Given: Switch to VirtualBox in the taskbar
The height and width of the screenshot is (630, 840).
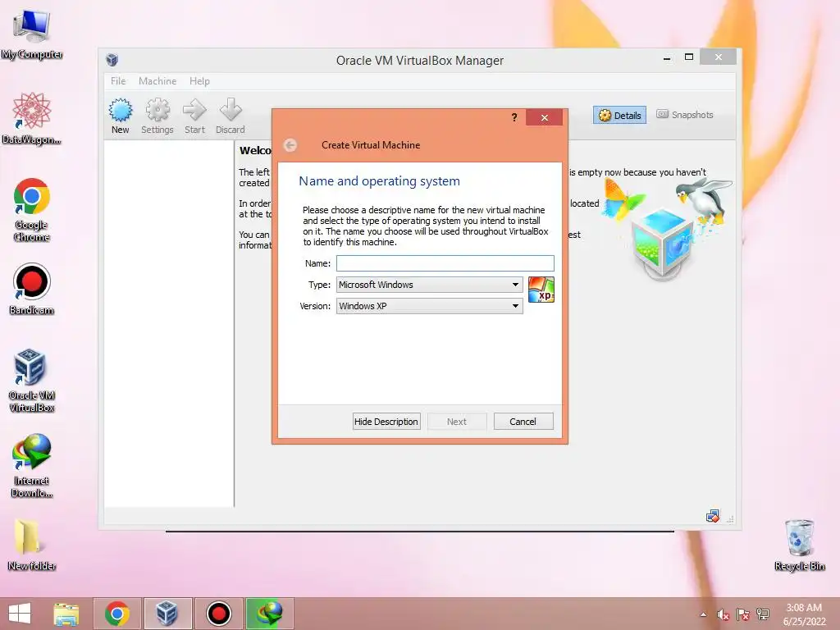Looking at the screenshot, I should (167, 614).
